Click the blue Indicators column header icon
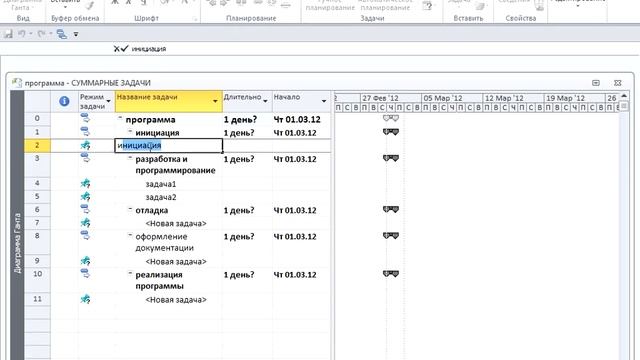640x360 pixels. 64,101
